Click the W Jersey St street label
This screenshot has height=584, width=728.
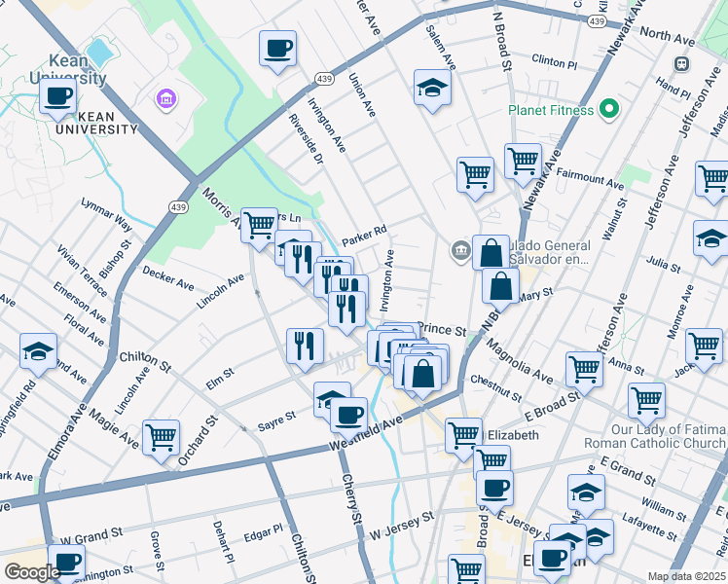click(402, 526)
